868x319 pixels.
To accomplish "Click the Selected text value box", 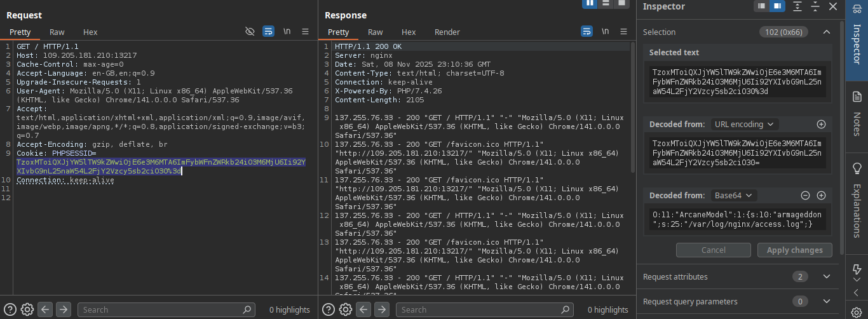I will [x=738, y=81].
